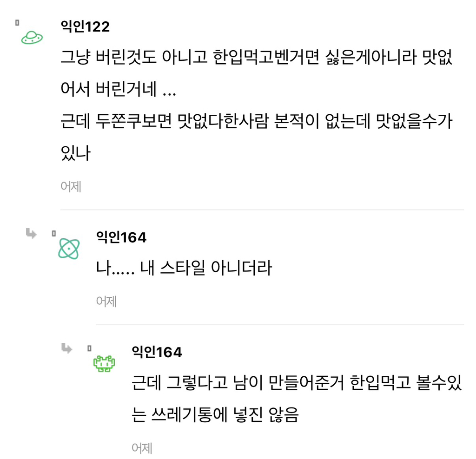Click the 어제 timestamp under 익인122's comment

tap(71, 186)
